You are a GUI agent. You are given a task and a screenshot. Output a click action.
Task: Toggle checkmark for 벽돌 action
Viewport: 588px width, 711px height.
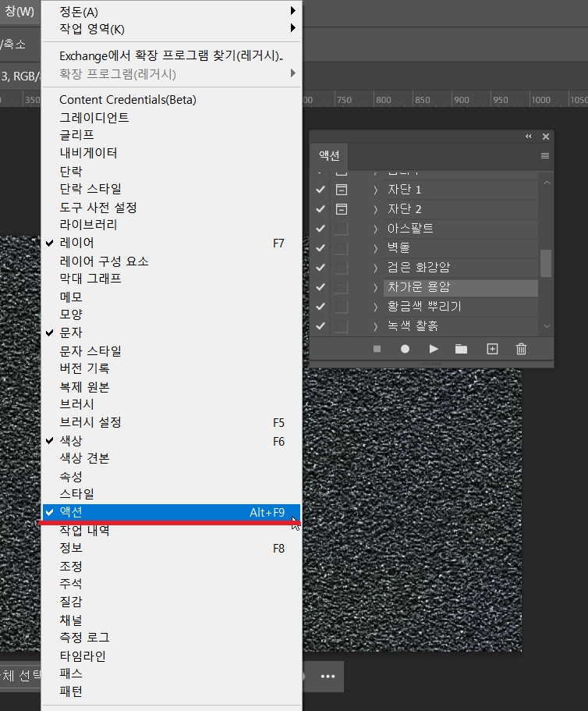tap(321, 248)
